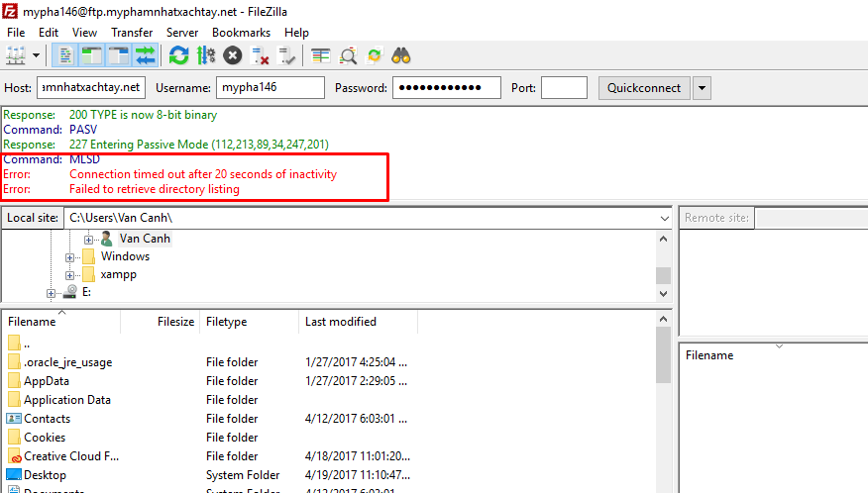Select the Van Canh user folder in tree
Screen dimensions: 868x493
(145, 239)
